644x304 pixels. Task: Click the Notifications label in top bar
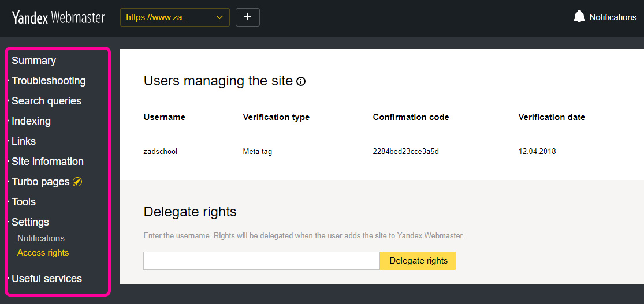pos(613,17)
